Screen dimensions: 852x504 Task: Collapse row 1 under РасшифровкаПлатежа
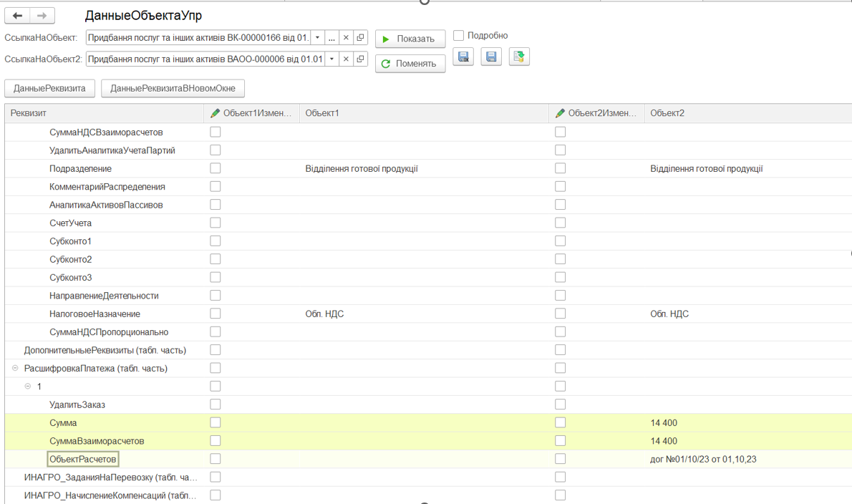[x=28, y=386]
